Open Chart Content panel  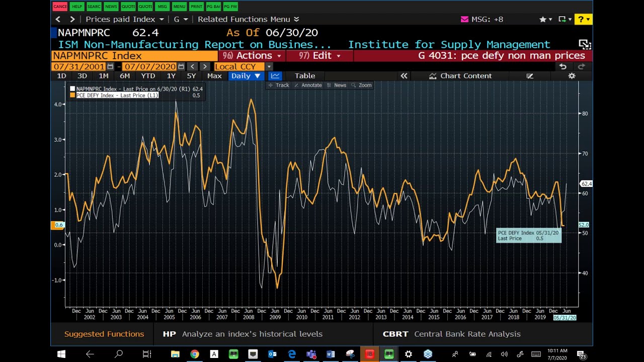coord(460,76)
